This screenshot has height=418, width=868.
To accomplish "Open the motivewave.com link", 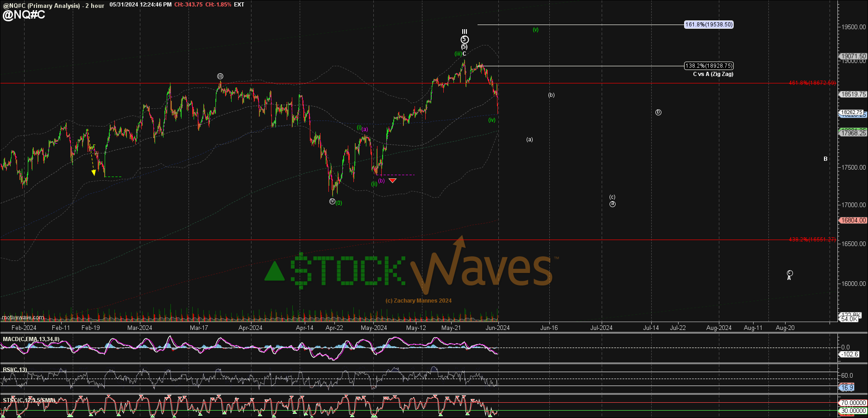I will [x=23, y=317].
